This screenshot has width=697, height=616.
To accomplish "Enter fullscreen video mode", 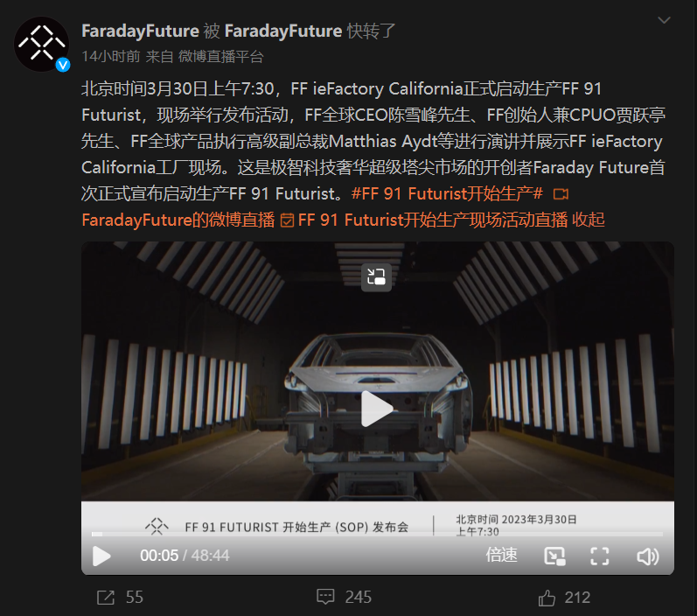I will pos(599,556).
